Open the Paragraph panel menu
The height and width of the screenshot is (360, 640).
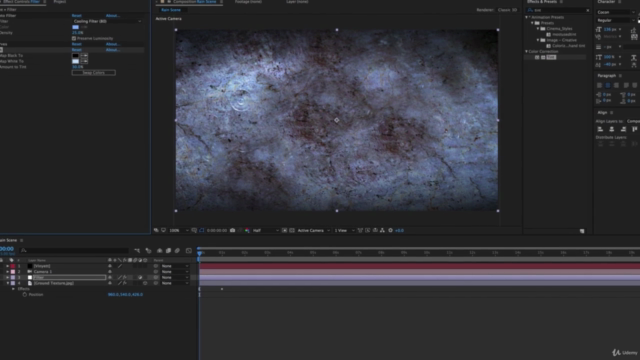(620, 76)
